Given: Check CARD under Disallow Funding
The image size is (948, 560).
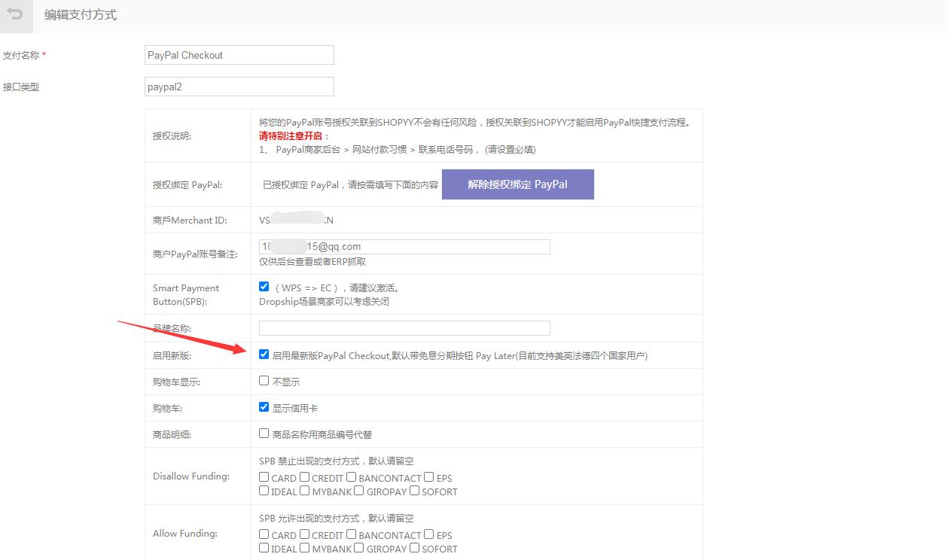Looking at the screenshot, I should 264,477.
